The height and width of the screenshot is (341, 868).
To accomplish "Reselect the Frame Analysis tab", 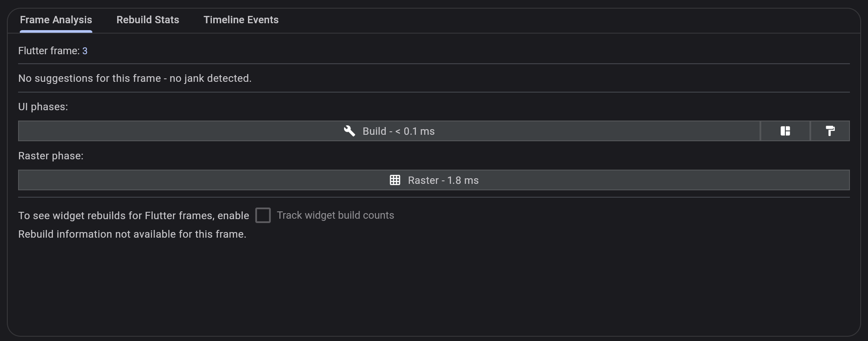I will (x=55, y=20).
